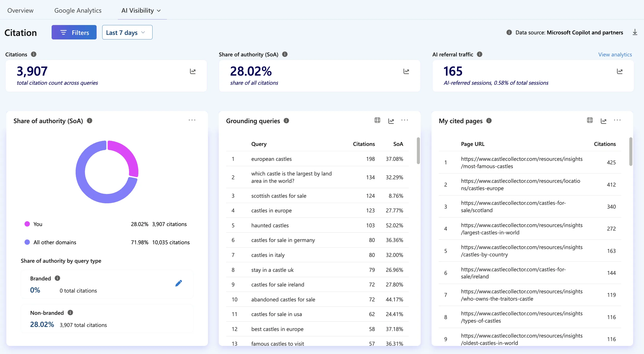The image size is (644, 354).
Task: Click the 52.02% SoA value for haunted castles
Action: click(x=394, y=225)
